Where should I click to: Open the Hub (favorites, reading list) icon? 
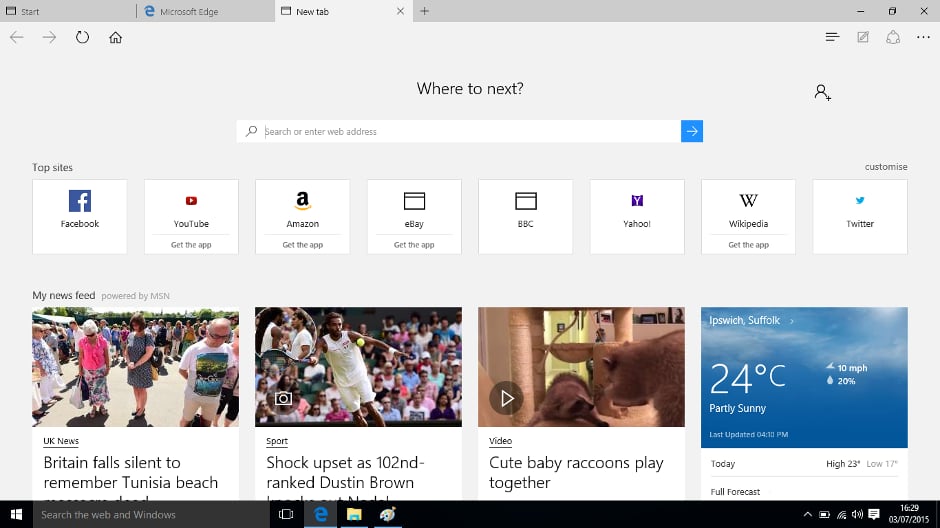coord(832,37)
